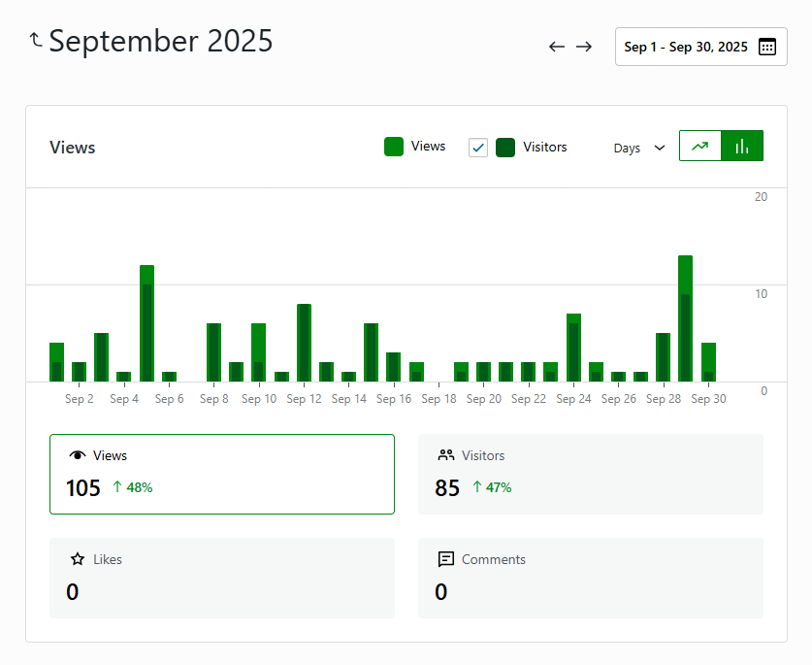Select the Views stat tab
The height and width of the screenshot is (665, 812).
pos(222,474)
